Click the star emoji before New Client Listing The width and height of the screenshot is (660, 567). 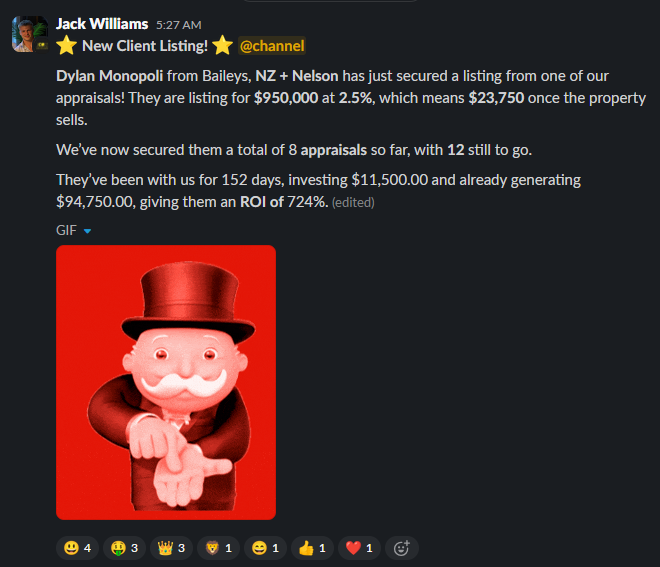point(67,45)
